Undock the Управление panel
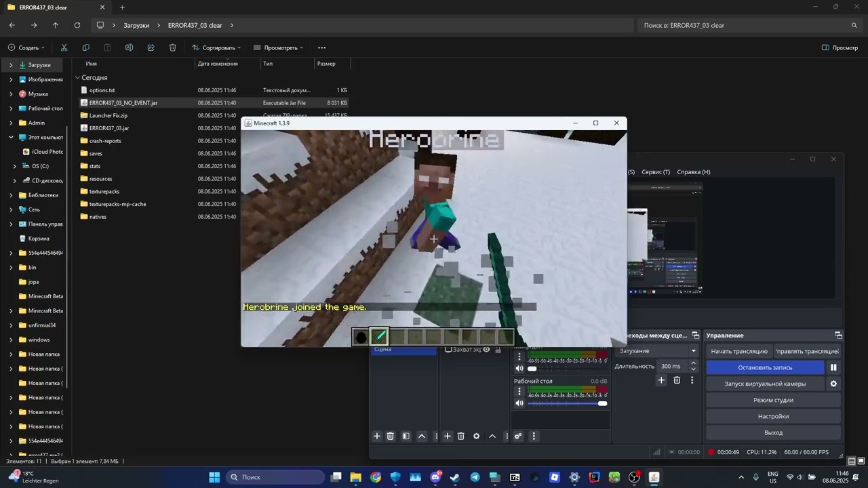868x488 pixels. pos(838,335)
